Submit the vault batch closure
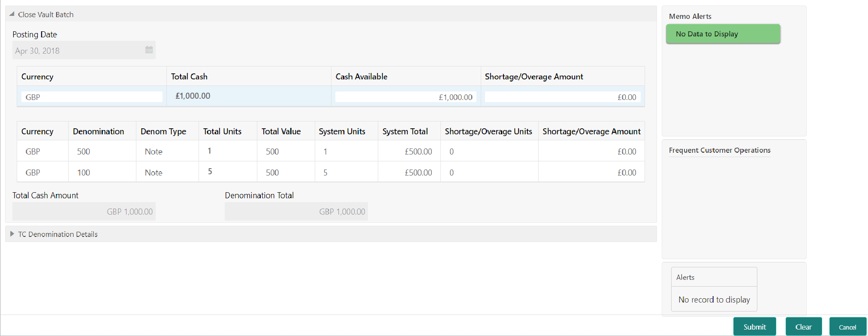The height and width of the screenshot is (336, 868). point(754,327)
